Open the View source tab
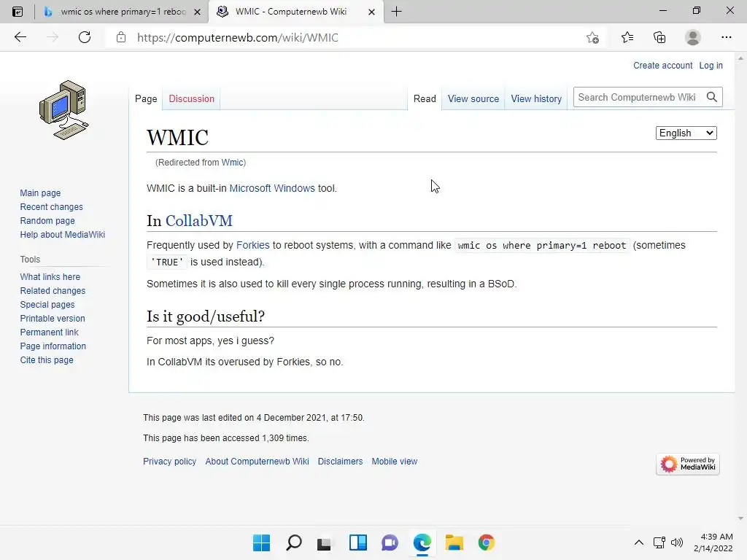Viewport: 747px width, 560px height. pos(473,98)
